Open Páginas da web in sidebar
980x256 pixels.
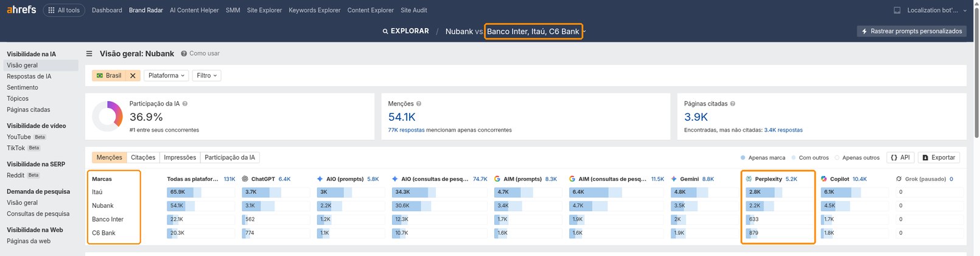click(x=29, y=241)
